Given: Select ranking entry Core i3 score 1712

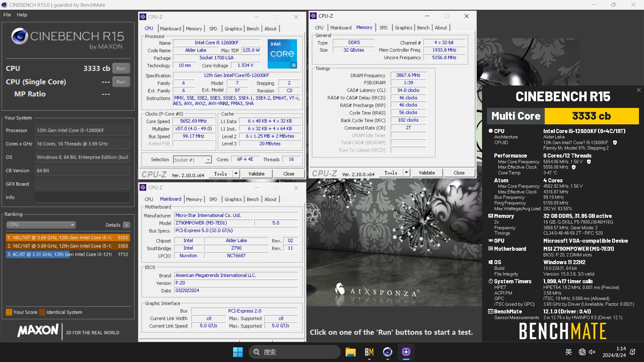Looking at the screenshot, I should coord(67,254).
